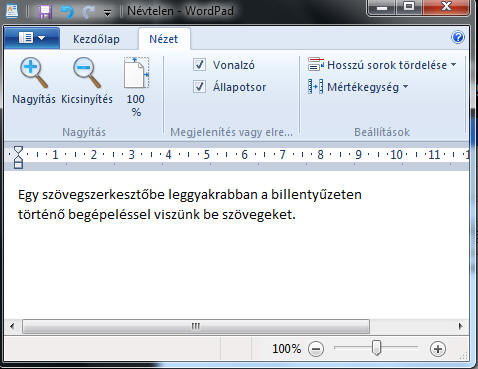
Task: Click the horizontal scrollbar right arrow
Action: pos(461,326)
